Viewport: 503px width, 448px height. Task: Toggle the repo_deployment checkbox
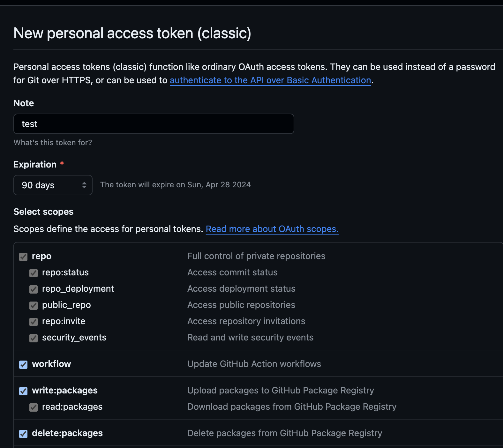34,289
